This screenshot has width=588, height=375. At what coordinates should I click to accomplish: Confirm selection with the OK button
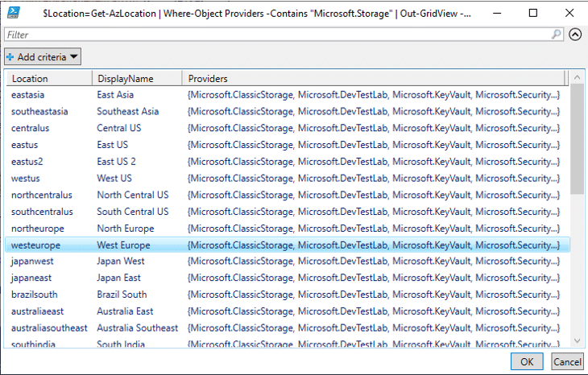coord(527,361)
